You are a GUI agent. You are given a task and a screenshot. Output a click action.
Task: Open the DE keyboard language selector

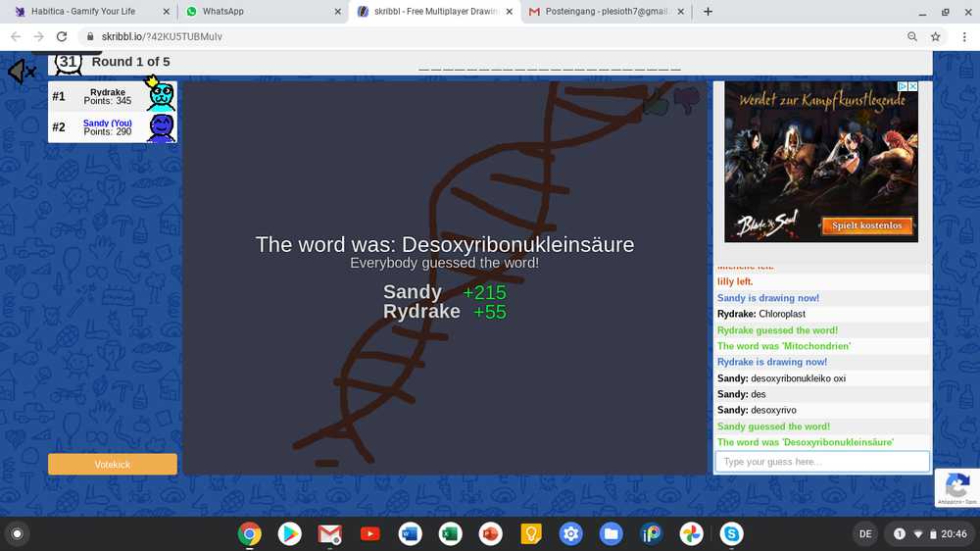tap(865, 534)
